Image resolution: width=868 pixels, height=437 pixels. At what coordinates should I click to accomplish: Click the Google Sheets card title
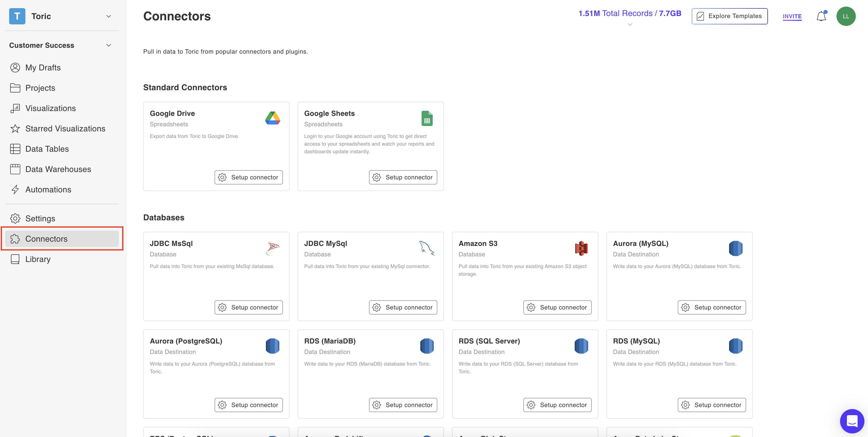[329, 113]
